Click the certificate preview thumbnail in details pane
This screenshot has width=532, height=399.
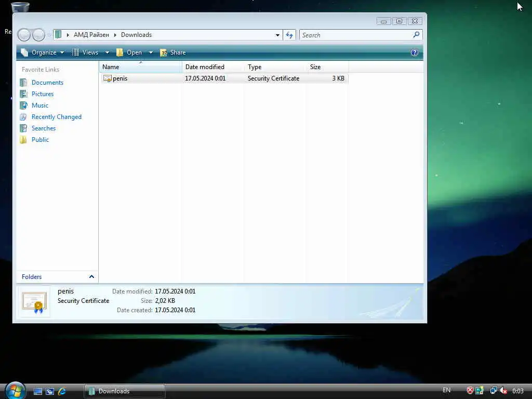34,302
